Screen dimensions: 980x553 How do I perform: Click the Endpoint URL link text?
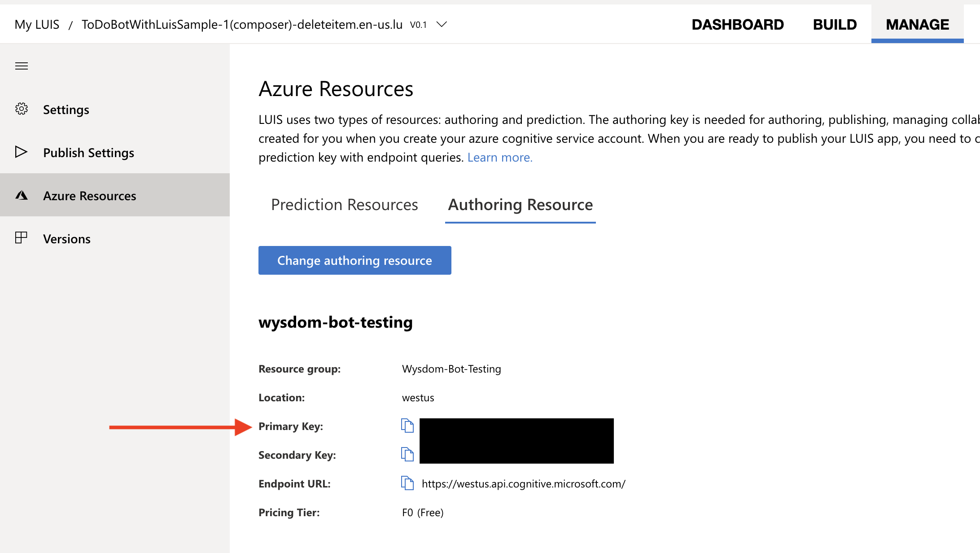523,483
